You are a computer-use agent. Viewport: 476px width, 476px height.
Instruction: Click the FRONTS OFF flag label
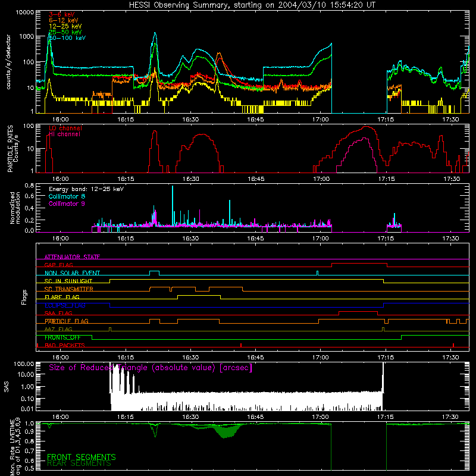click(x=62, y=337)
